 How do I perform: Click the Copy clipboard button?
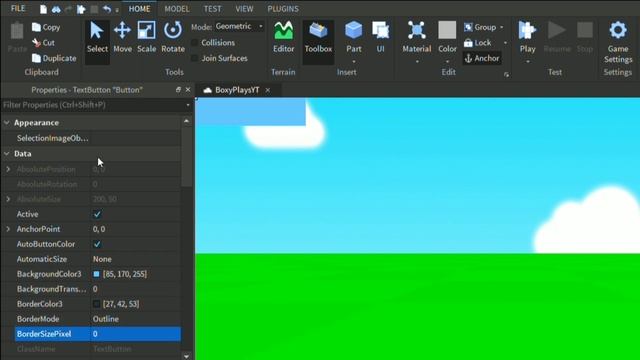[46, 27]
